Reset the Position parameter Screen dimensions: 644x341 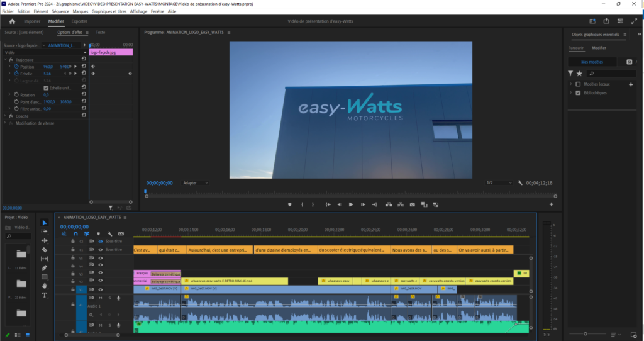pos(84,66)
